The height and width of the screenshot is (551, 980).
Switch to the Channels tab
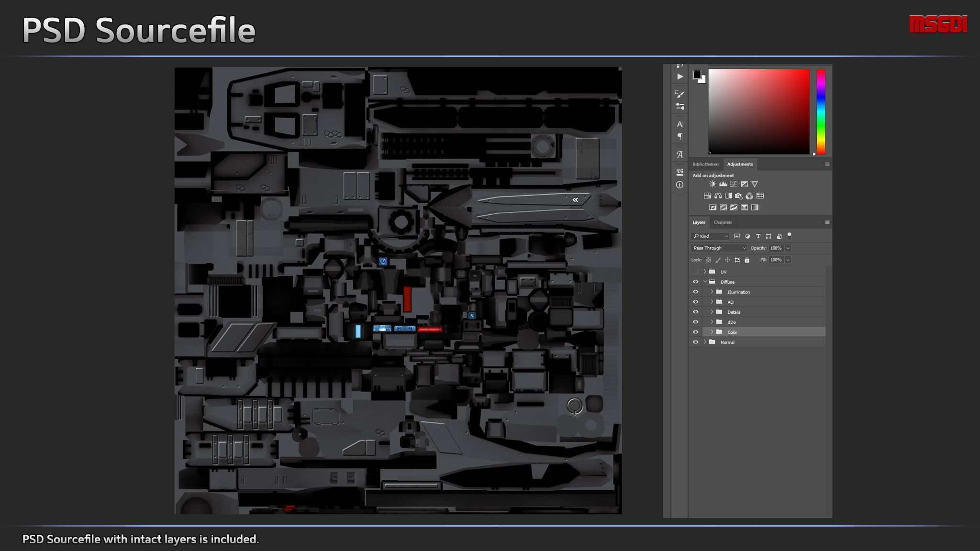click(723, 222)
